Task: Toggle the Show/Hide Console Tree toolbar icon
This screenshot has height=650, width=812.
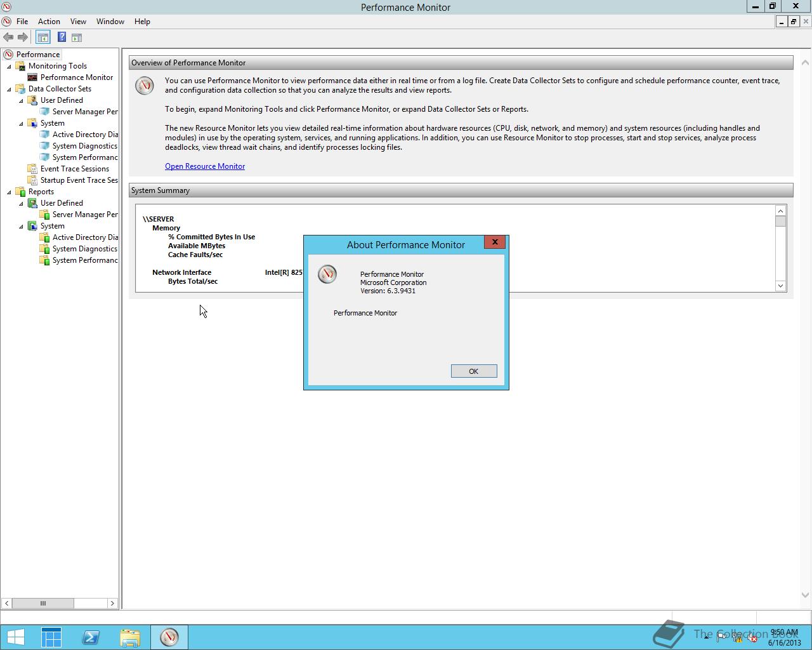Action: point(43,37)
